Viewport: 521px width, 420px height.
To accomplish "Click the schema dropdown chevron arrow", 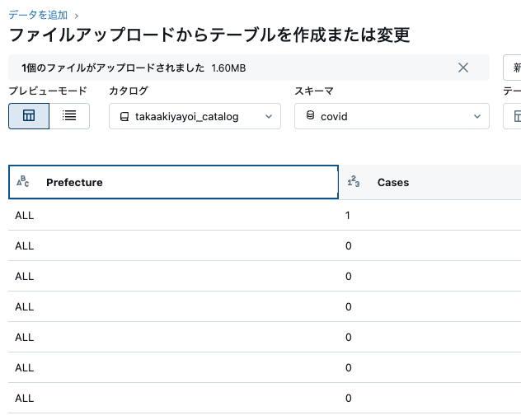I will click(476, 117).
